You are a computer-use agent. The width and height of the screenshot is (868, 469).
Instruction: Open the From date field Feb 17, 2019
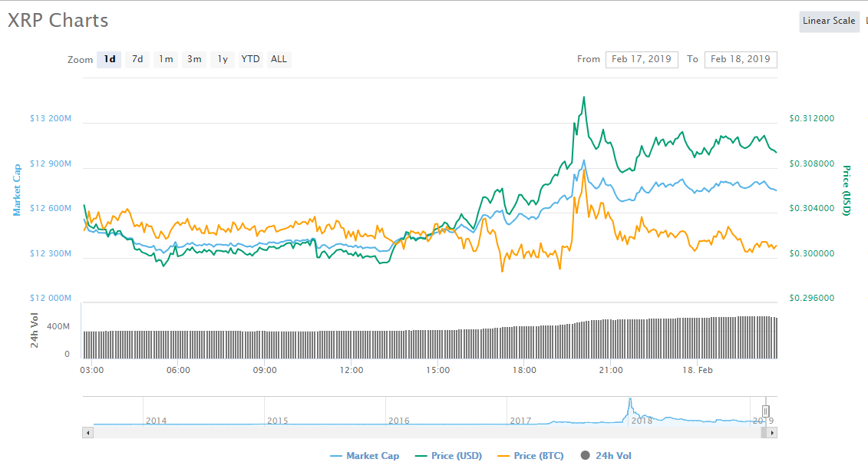pos(642,59)
